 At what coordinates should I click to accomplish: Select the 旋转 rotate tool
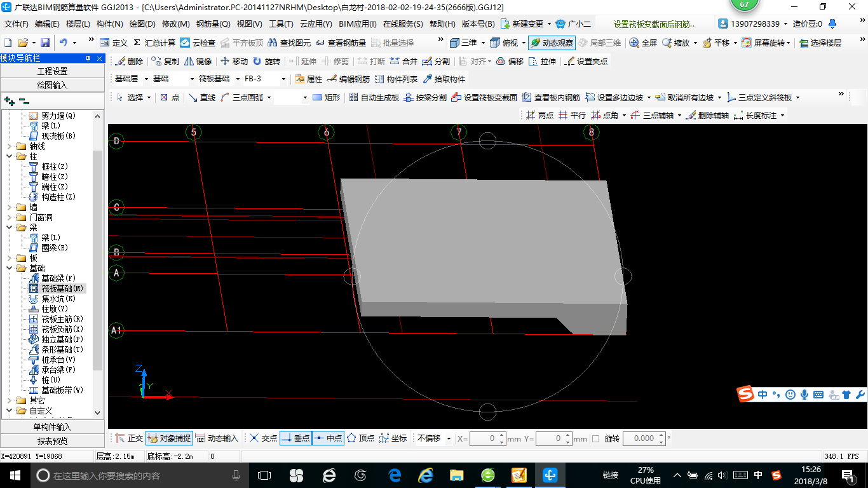(x=266, y=62)
